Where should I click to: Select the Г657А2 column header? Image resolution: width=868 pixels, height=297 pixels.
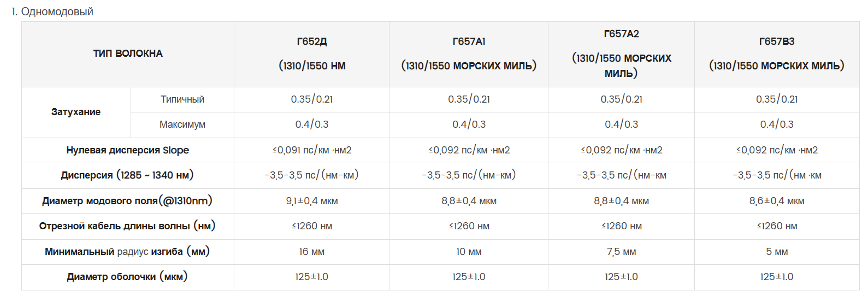click(x=621, y=54)
